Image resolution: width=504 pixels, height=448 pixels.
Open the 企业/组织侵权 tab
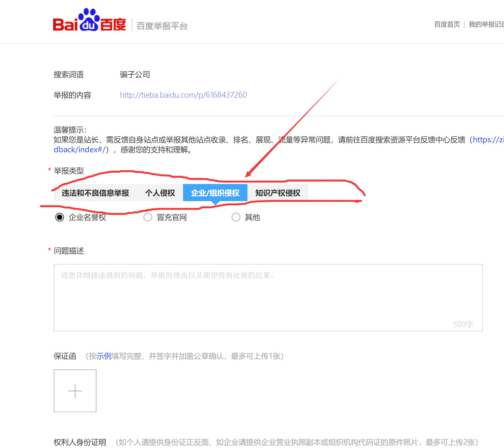[x=215, y=193]
